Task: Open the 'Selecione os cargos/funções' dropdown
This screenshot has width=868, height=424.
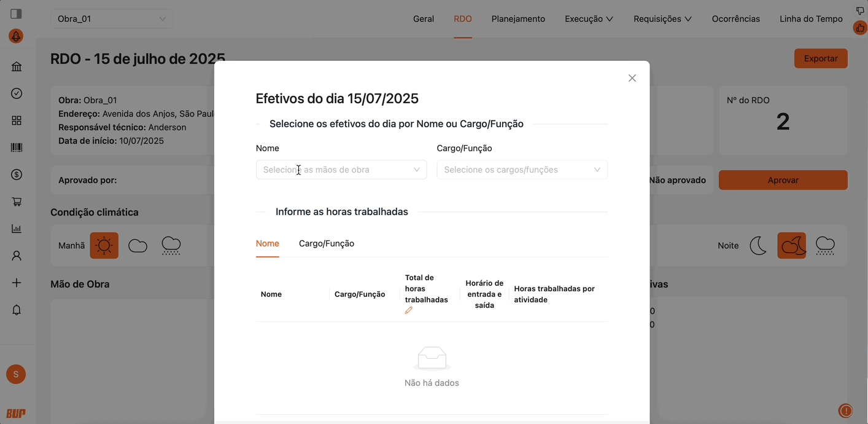Action: click(x=522, y=170)
